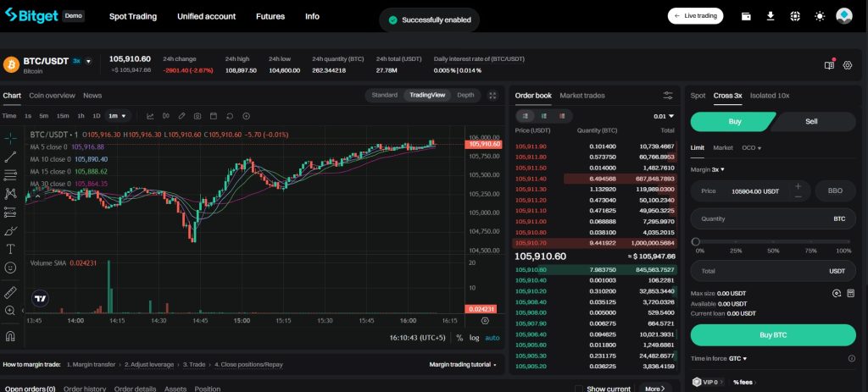Switch to the Coin overview tab
868x392 pixels.
[52, 96]
